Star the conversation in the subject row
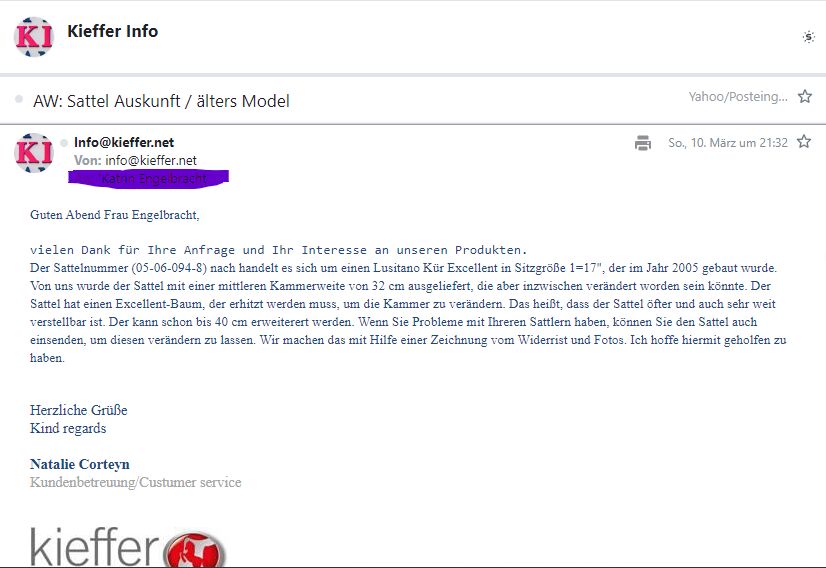826x568 pixels. click(804, 97)
